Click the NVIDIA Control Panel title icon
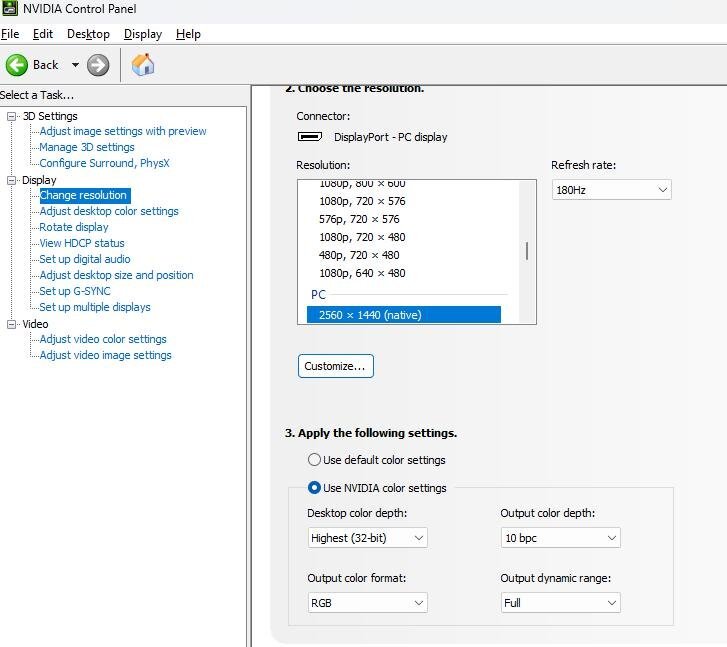Viewport: 727px width, 647px height. coord(10,8)
